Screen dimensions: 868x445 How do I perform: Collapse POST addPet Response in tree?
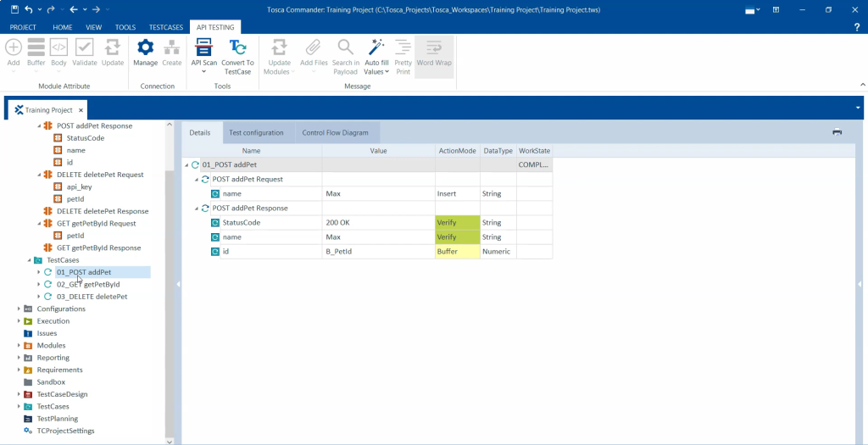pos(39,126)
